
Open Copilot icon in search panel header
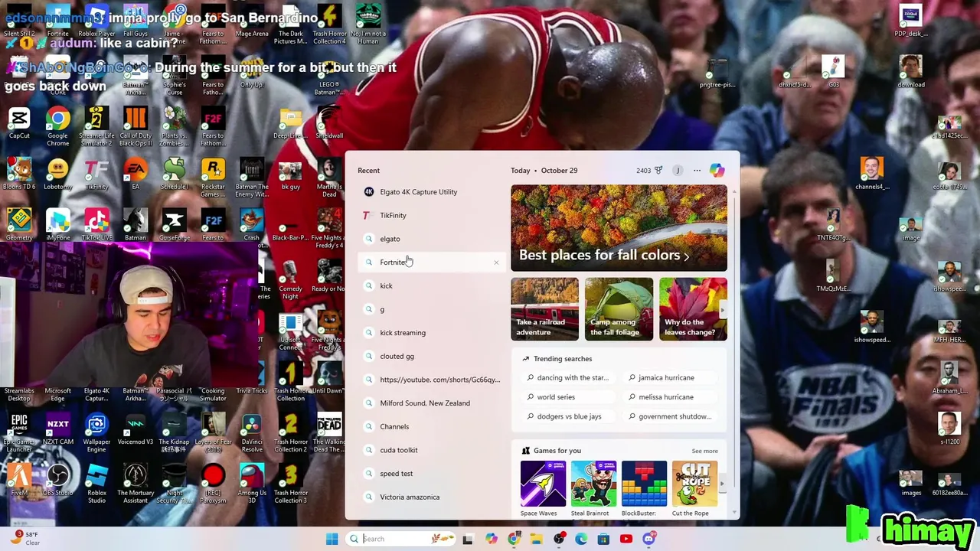[x=717, y=171]
